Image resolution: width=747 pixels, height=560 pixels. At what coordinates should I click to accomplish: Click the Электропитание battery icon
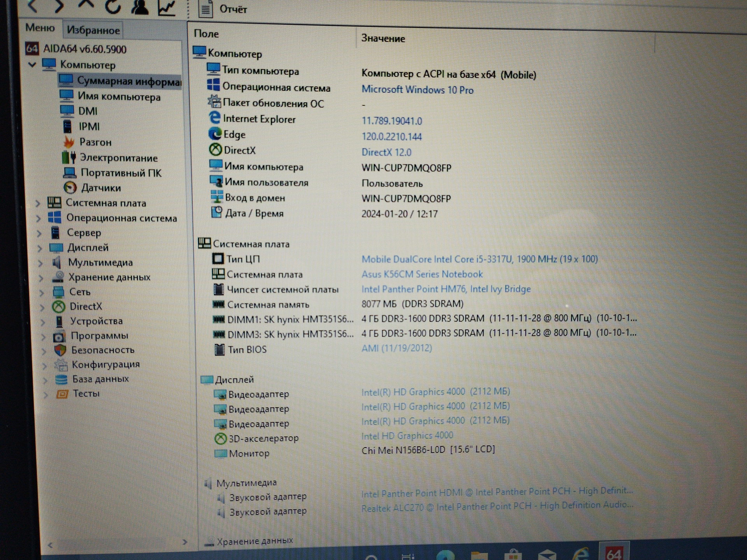tap(69, 157)
